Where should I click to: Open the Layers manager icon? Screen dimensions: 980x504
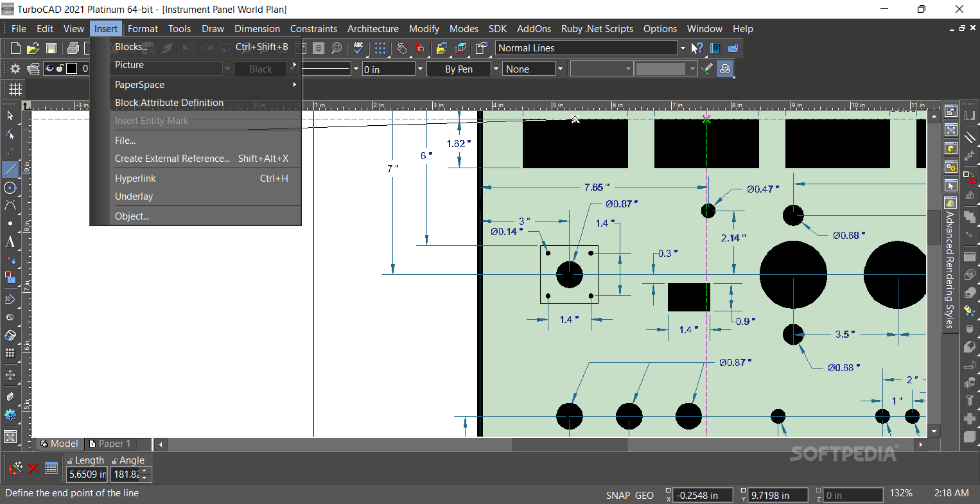(x=33, y=69)
